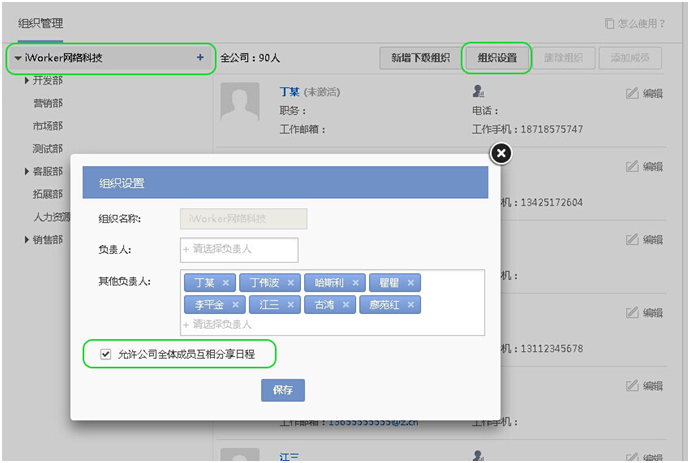Click the 负责人 selection field
The height and width of the screenshot is (463, 690).
point(239,250)
